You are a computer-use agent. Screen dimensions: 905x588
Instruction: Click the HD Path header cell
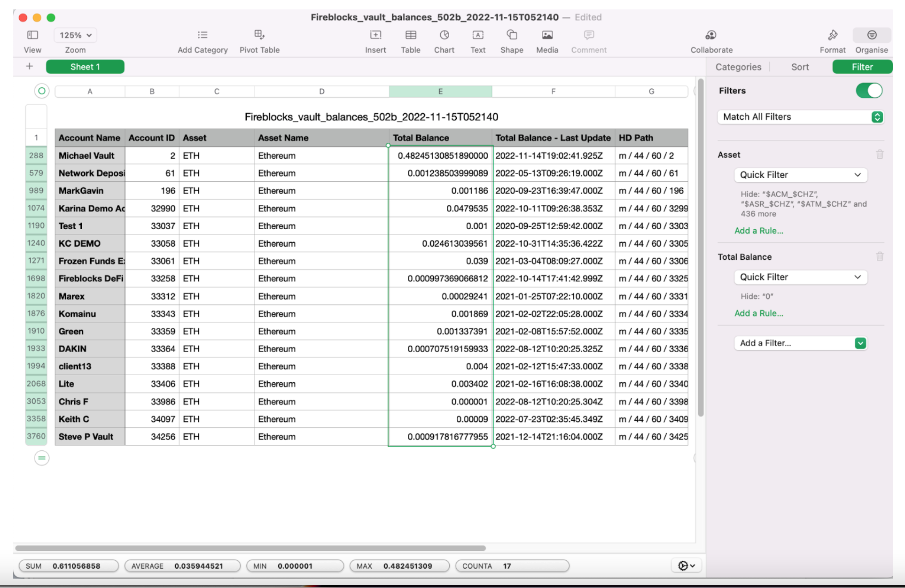click(651, 138)
